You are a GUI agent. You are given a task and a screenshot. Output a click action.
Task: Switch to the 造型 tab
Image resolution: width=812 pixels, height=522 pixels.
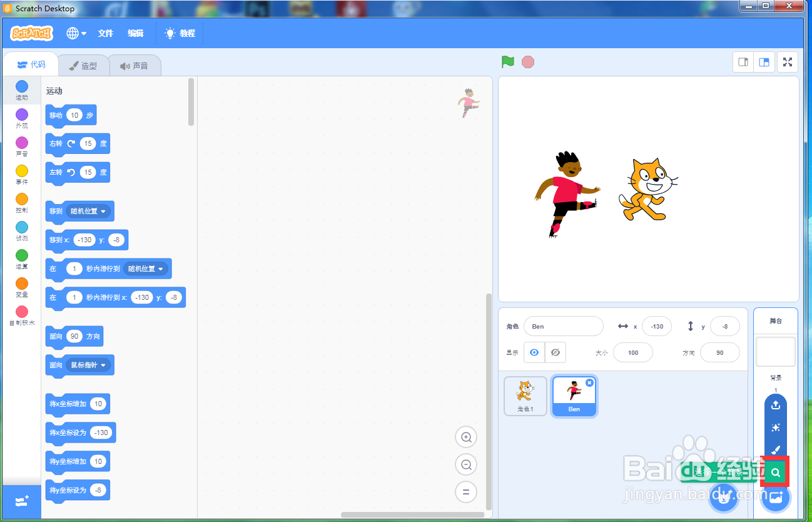click(x=83, y=65)
